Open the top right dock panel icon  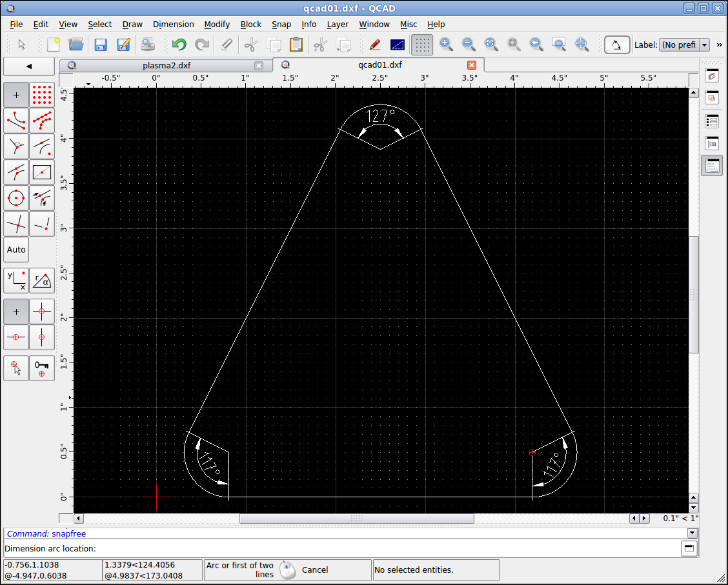pyautogui.click(x=712, y=75)
